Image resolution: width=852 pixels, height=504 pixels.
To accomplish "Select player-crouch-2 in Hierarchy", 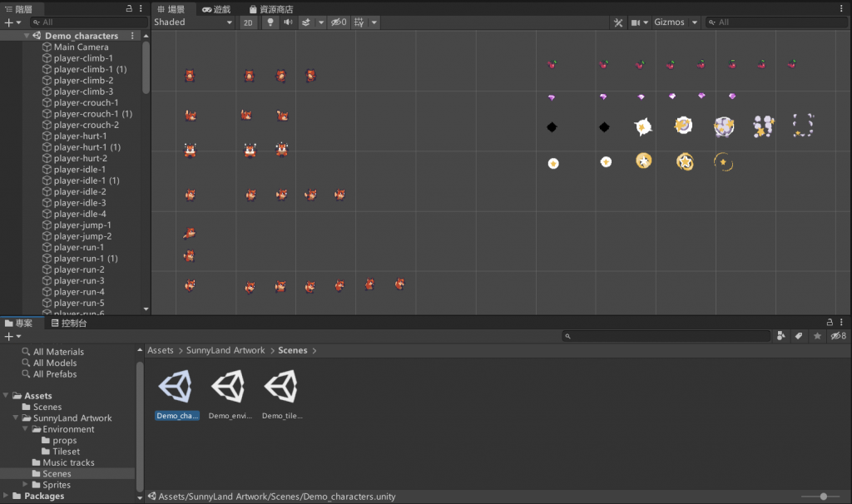I will 86,125.
